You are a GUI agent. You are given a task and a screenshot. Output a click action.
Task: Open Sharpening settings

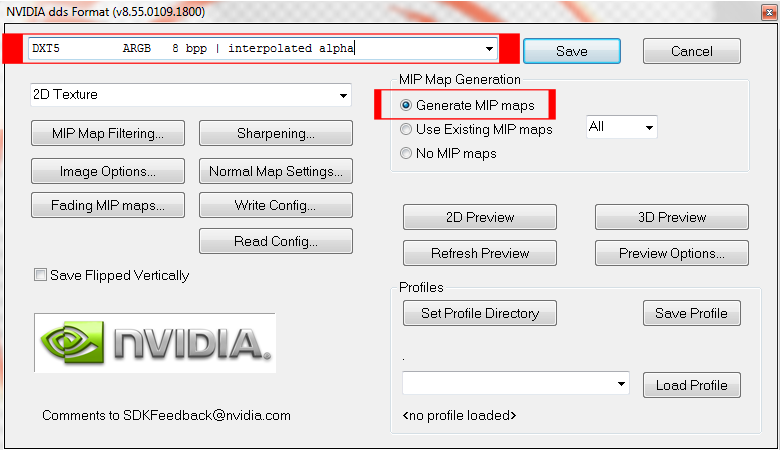click(276, 133)
